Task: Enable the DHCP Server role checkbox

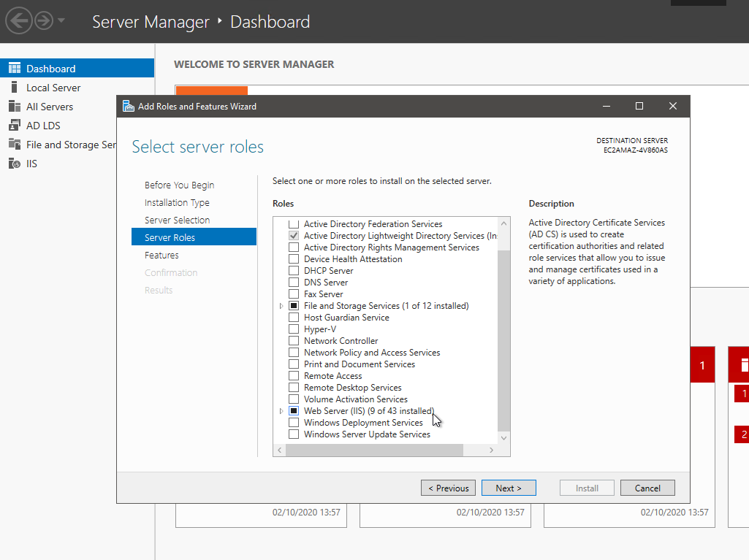Action: click(294, 270)
